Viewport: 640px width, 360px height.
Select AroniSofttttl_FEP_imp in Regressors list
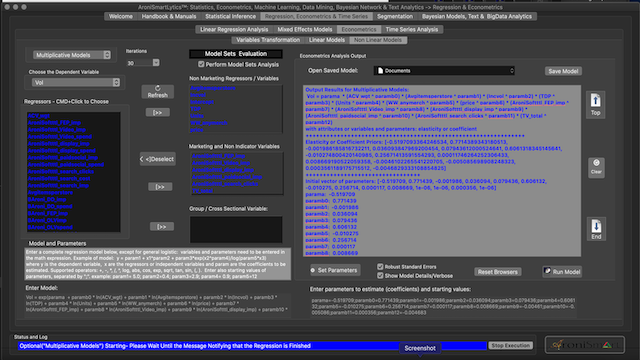[x=54, y=123]
